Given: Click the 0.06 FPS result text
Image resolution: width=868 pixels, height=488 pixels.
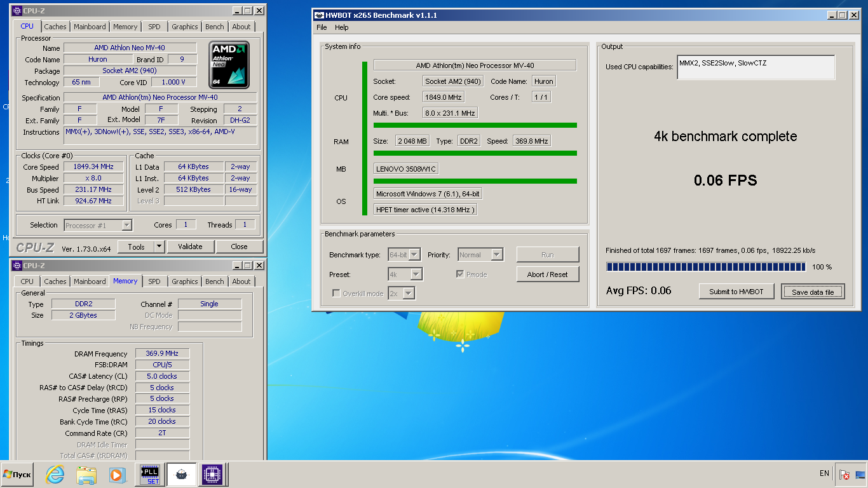Looking at the screenshot, I should pyautogui.click(x=726, y=180).
